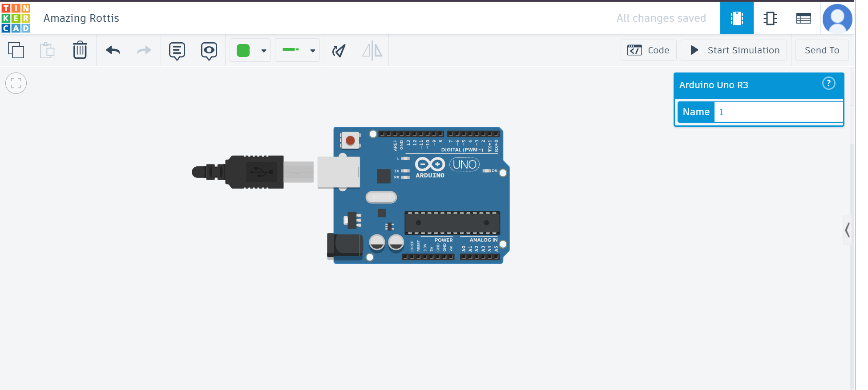Screen dimensions: 868x390
Task: Redo the last action
Action: coord(144,50)
